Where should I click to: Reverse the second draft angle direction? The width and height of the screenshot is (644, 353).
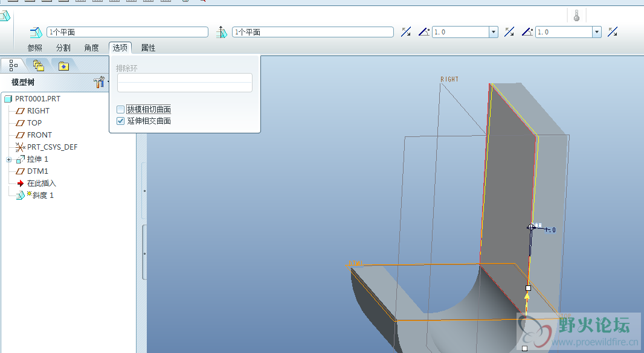(x=613, y=32)
